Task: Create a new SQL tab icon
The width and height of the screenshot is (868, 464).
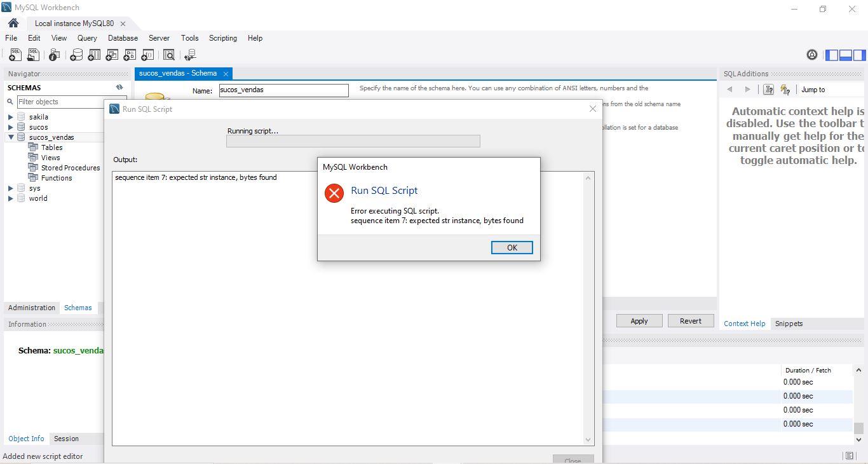Action: pyautogui.click(x=15, y=55)
